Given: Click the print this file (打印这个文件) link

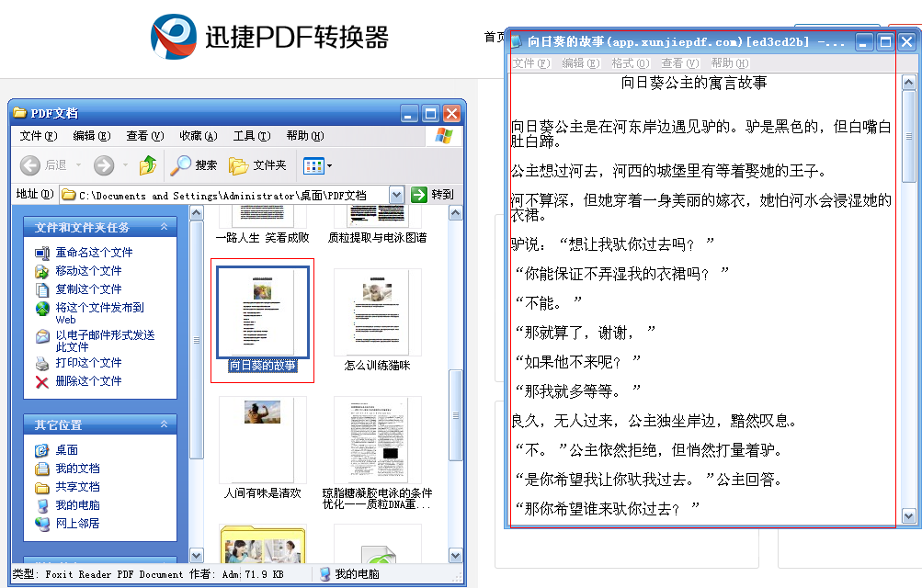Looking at the screenshot, I should 88,363.
